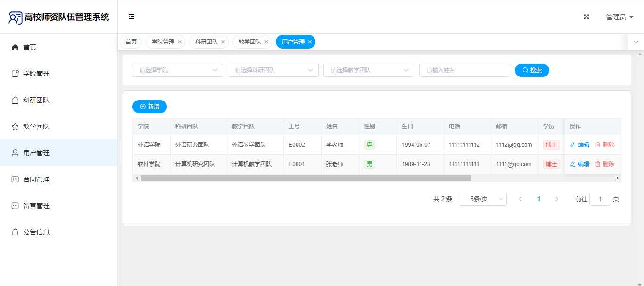Change the 5条/页 page size selector

coord(483,199)
